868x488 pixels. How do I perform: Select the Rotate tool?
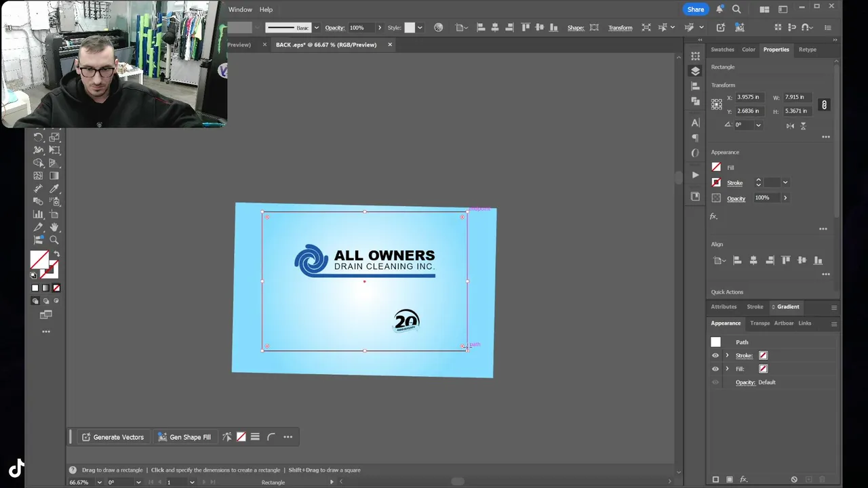point(39,137)
